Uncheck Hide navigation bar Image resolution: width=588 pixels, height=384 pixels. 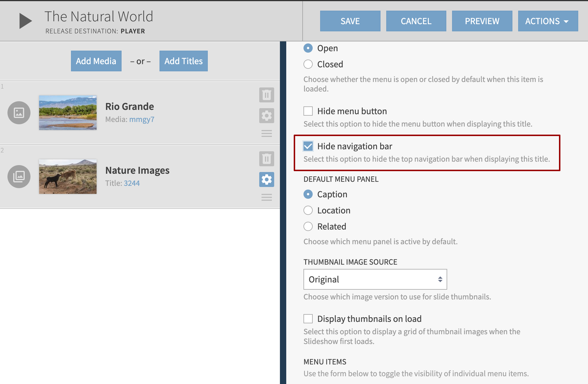(x=308, y=146)
